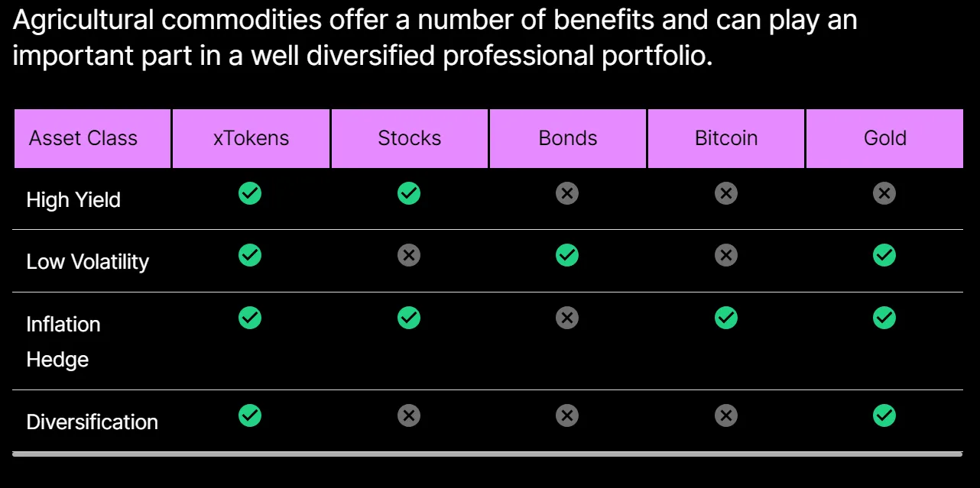
Task: Click the Inflation Hedge row label
Action: [x=63, y=341]
